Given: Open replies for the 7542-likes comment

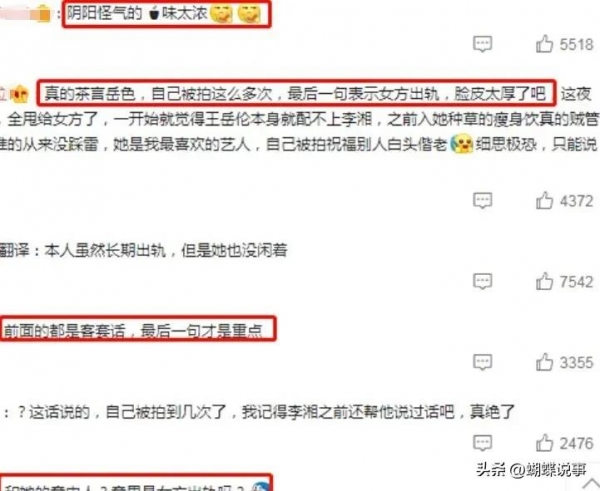Looking at the screenshot, I should (x=482, y=281).
